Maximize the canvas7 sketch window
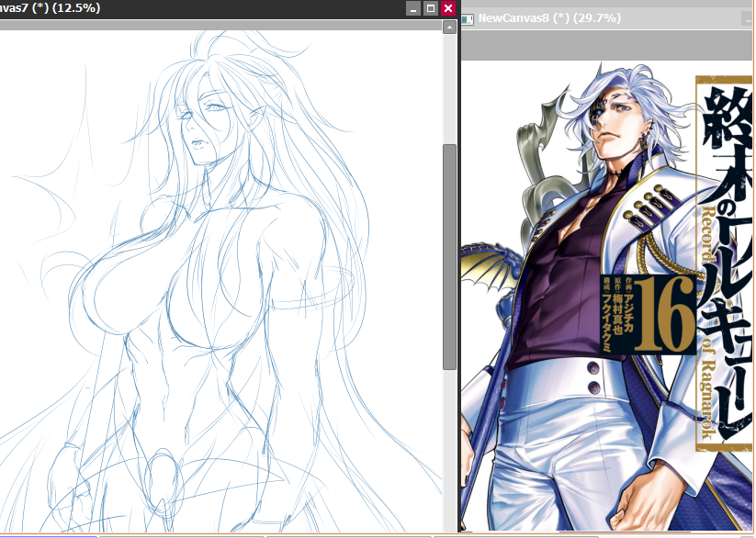Screen dimensions: 756x538 pos(431,8)
